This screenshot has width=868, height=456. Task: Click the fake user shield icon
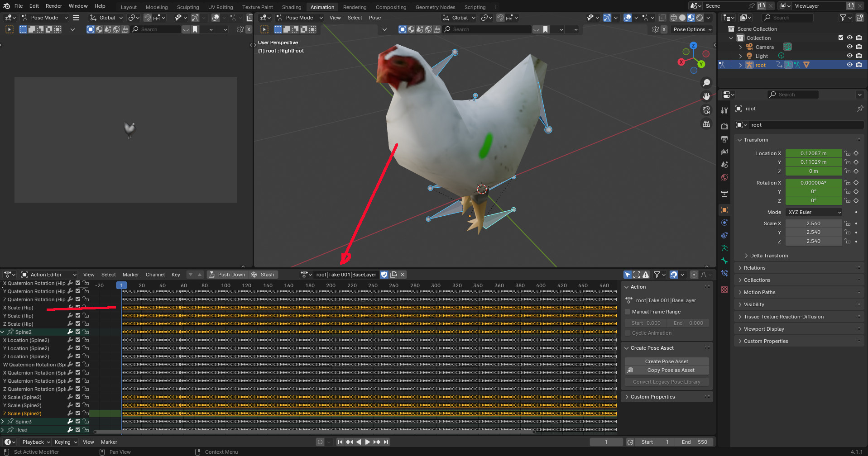click(x=384, y=275)
